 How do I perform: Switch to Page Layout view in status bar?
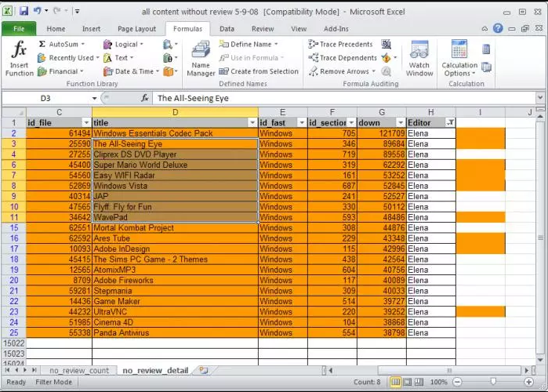tap(408, 382)
